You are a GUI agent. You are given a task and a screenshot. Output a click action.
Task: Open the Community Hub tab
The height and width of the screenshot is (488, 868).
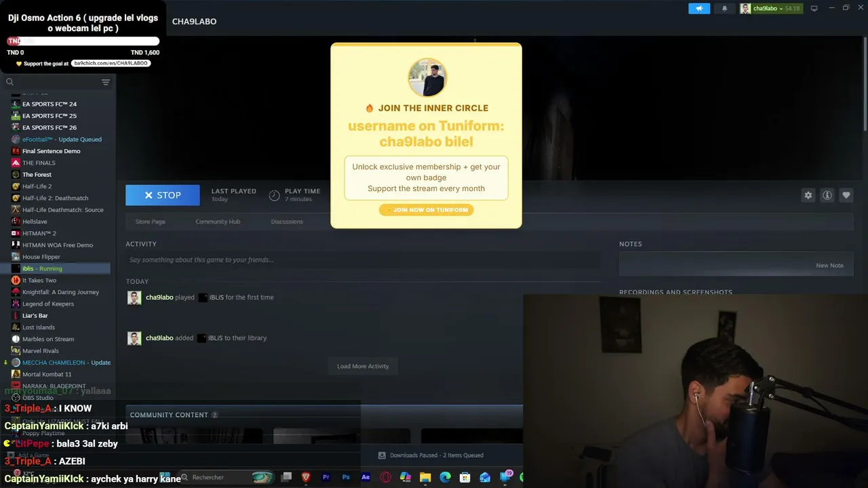[x=218, y=222]
